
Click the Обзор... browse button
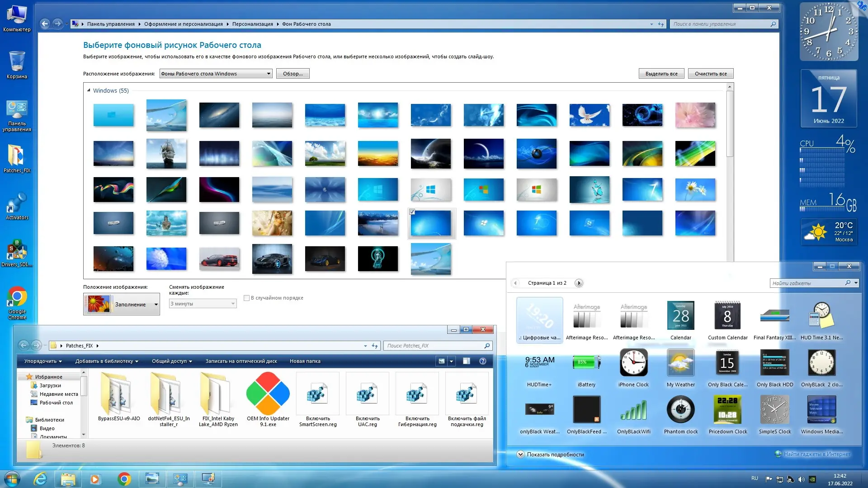click(292, 74)
